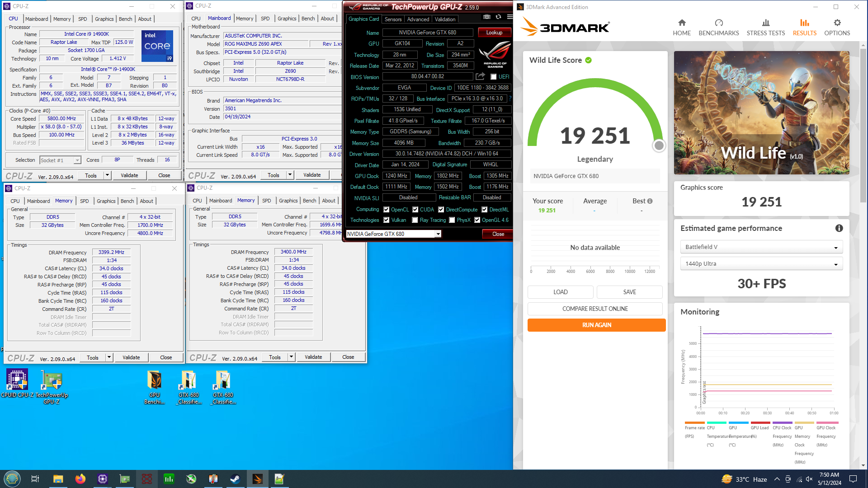Open the RESULTS page in 3DMark
This screenshot has height=488, width=868.
805,28
